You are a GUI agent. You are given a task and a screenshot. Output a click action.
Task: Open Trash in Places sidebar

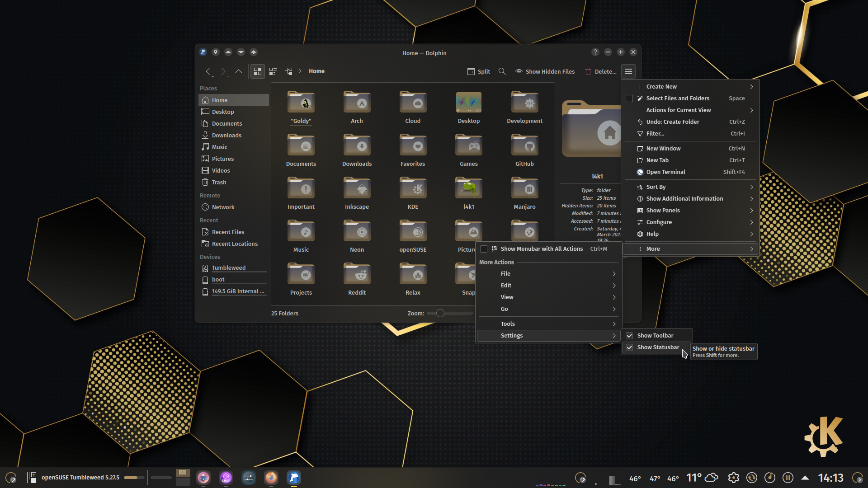tap(234, 182)
